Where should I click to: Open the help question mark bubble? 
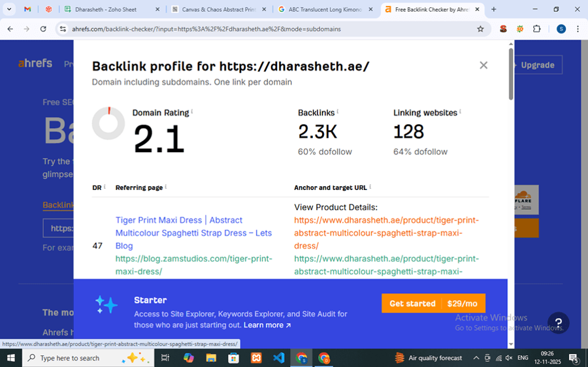point(558,323)
